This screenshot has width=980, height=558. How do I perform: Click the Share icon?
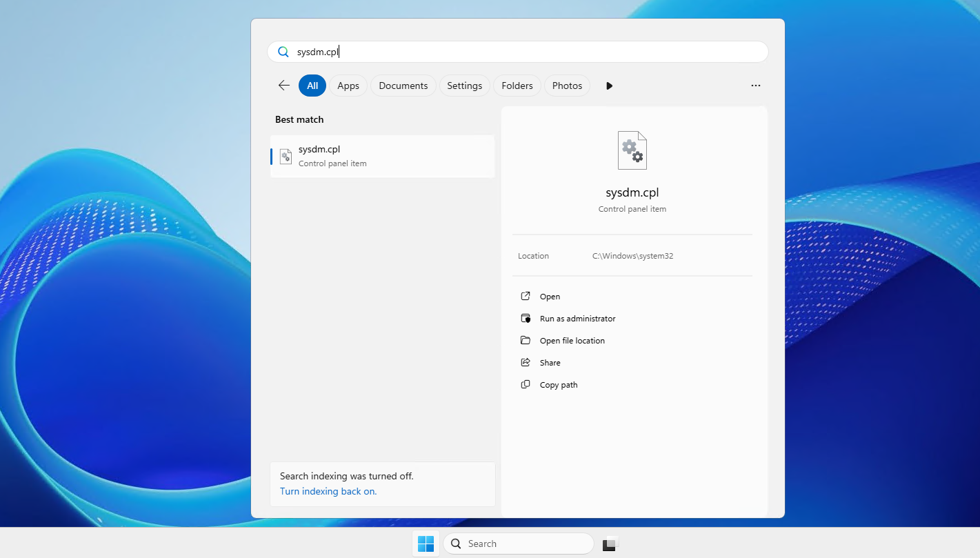526,362
